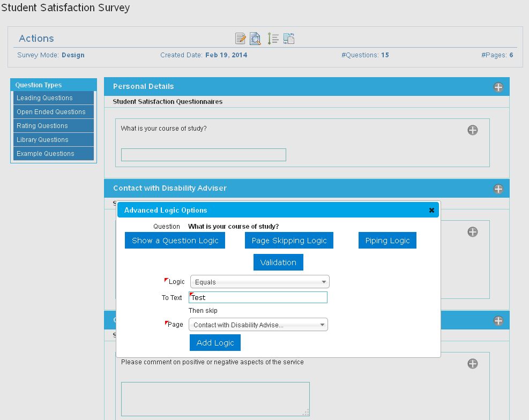529x420 pixels.
Task: Open the Logic dropdown set to Equals
Action: [260, 282]
